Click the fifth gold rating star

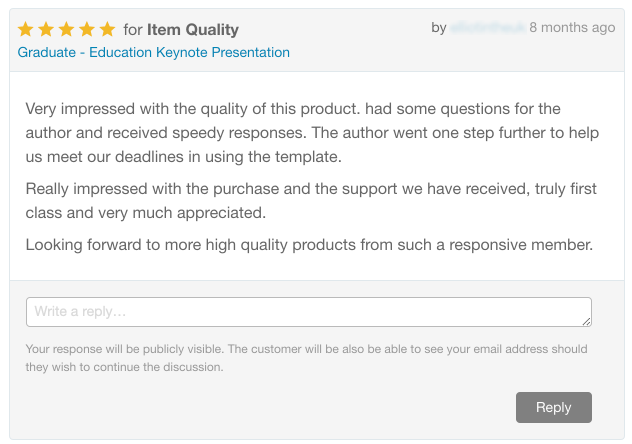[106, 30]
